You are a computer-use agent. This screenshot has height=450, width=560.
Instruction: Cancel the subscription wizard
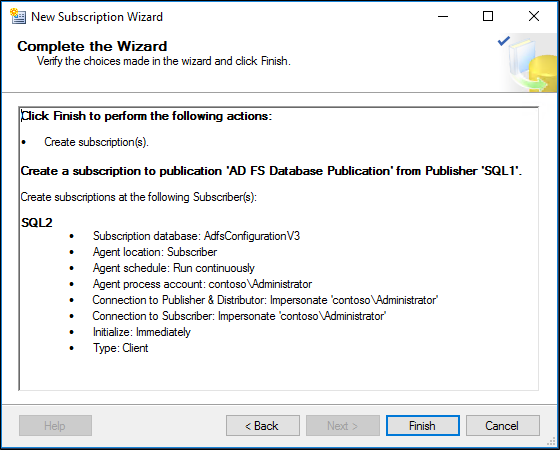(502, 425)
